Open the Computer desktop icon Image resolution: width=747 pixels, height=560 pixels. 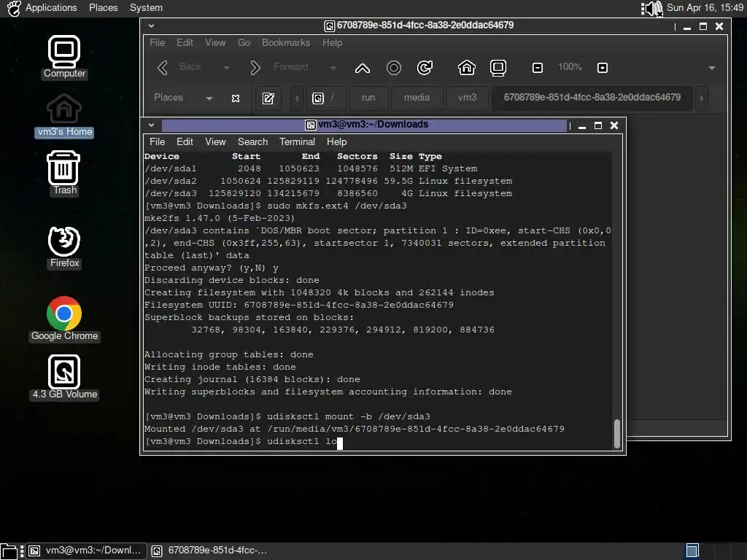pos(64,57)
